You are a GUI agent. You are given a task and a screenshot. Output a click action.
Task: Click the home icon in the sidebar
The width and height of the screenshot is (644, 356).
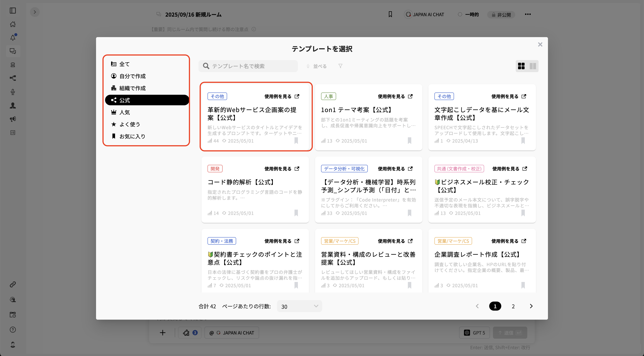click(x=13, y=24)
